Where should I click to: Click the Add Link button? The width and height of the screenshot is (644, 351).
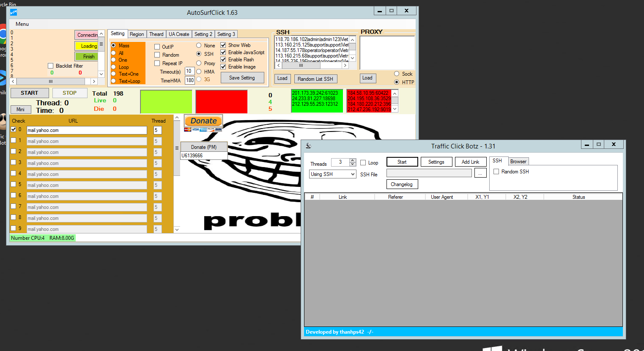pos(471,162)
